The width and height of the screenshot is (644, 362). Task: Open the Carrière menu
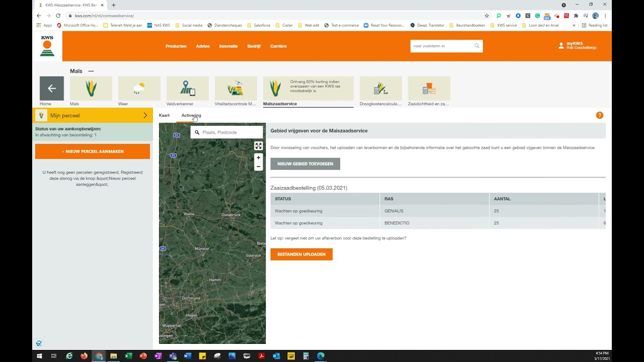tap(278, 46)
